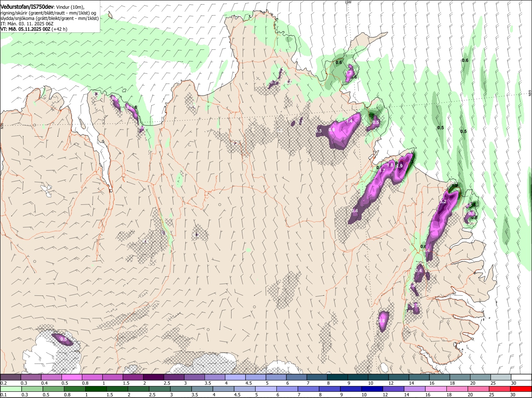Click the 1.4 snowfall value on map
The image size is (532, 398).
(x=350, y=120)
